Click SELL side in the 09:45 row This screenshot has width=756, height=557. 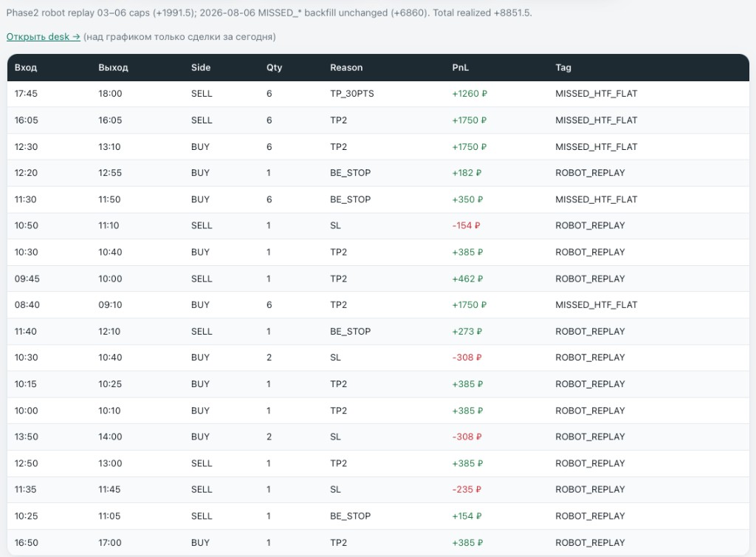(202, 278)
